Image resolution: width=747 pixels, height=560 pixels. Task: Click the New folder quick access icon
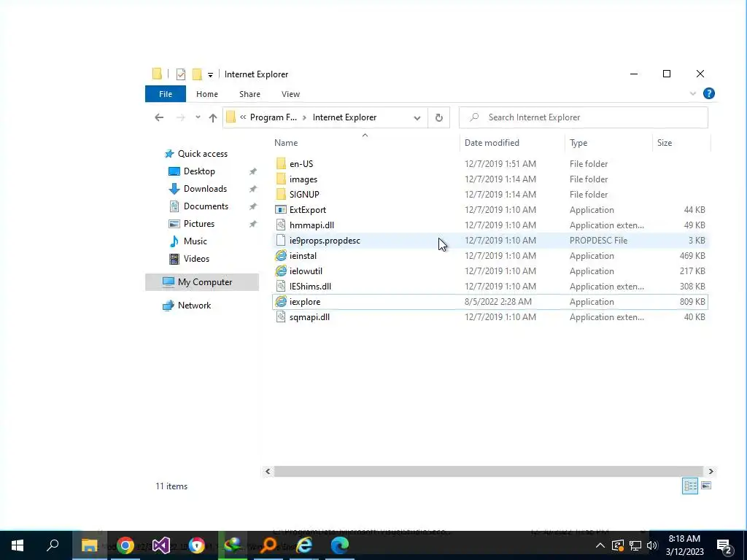197,74
